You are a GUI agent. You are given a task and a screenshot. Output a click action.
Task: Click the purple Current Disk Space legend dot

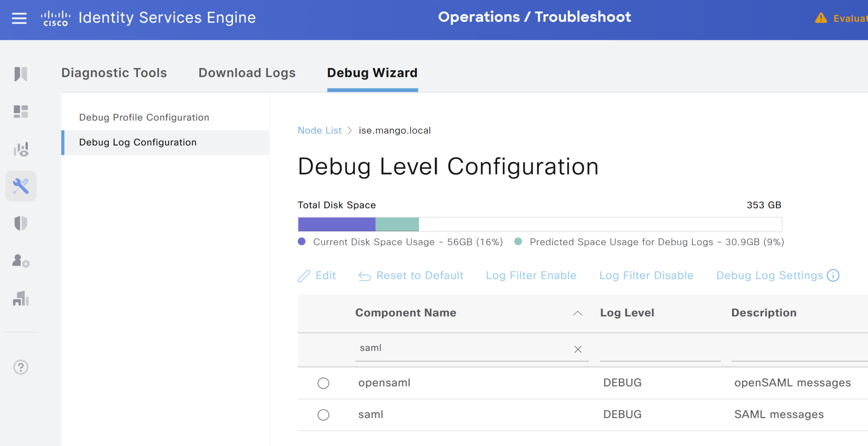[302, 241]
